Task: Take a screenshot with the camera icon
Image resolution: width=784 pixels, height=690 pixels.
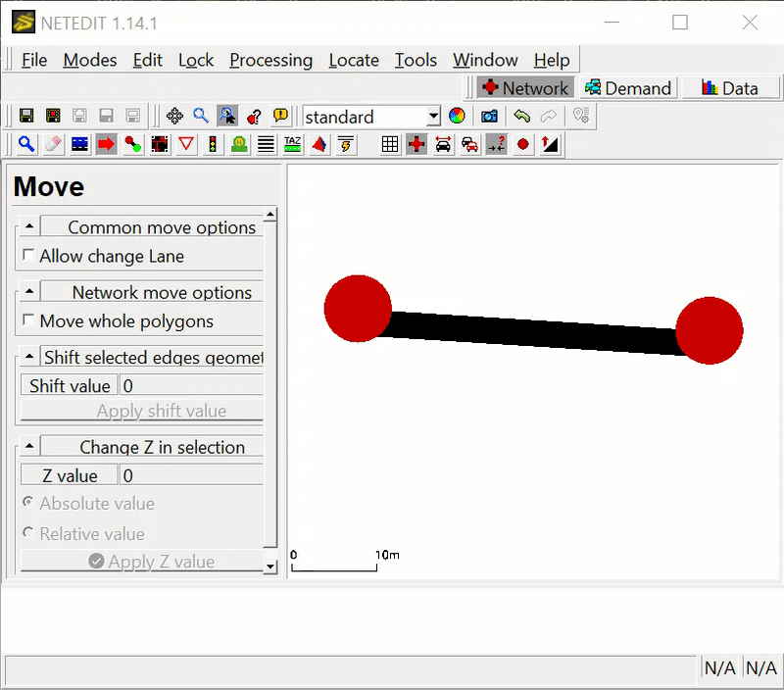Action: 489,116
